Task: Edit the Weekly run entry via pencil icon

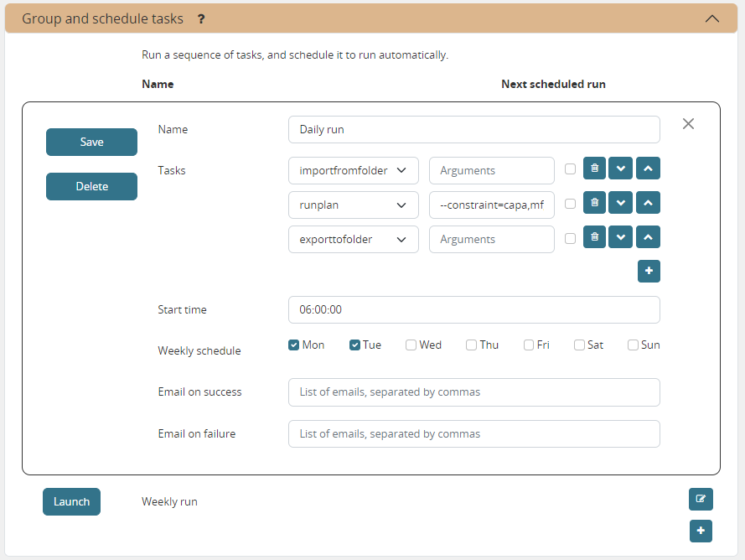Action: coord(701,499)
